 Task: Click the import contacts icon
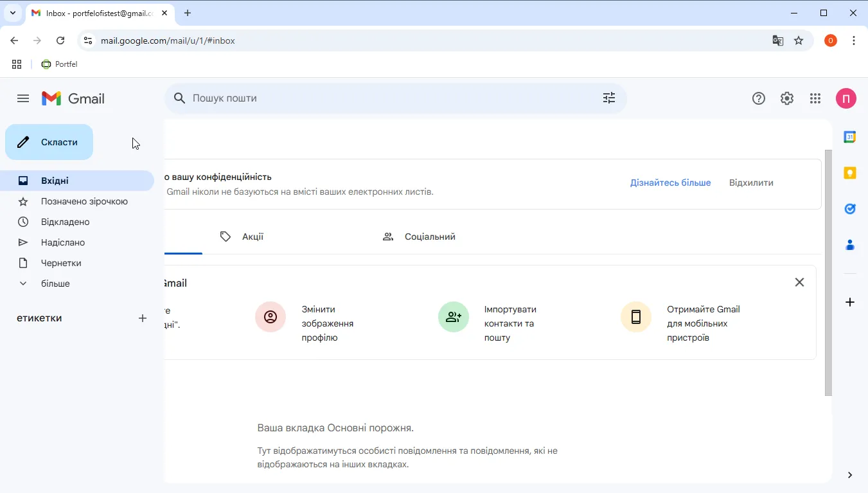point(454,317)
